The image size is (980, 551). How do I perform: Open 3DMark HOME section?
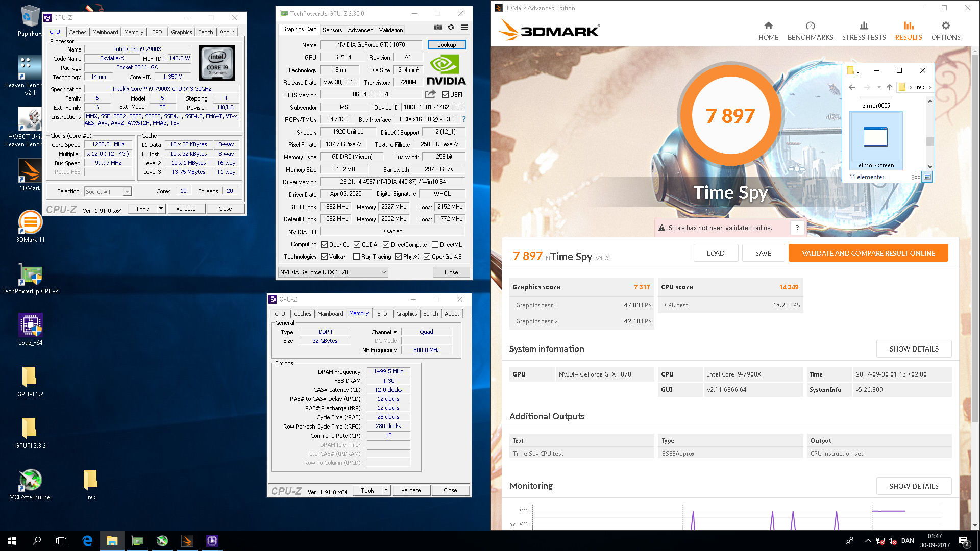pyautogui.click(x=768, y=31)
